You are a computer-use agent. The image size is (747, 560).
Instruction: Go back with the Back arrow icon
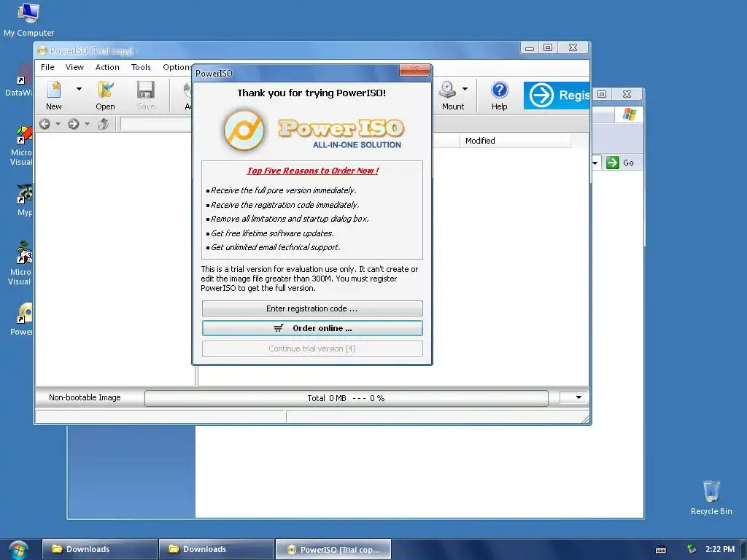(x=44, y=124)
